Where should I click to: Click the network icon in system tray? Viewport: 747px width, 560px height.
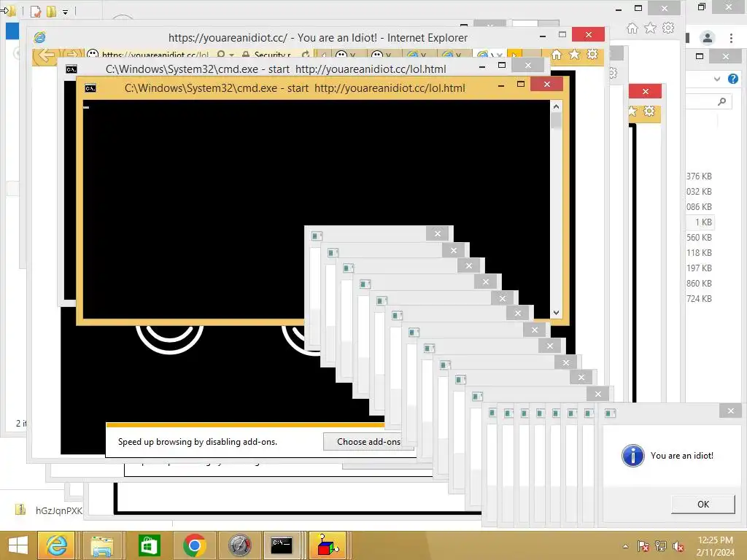(x=661, y=546)
